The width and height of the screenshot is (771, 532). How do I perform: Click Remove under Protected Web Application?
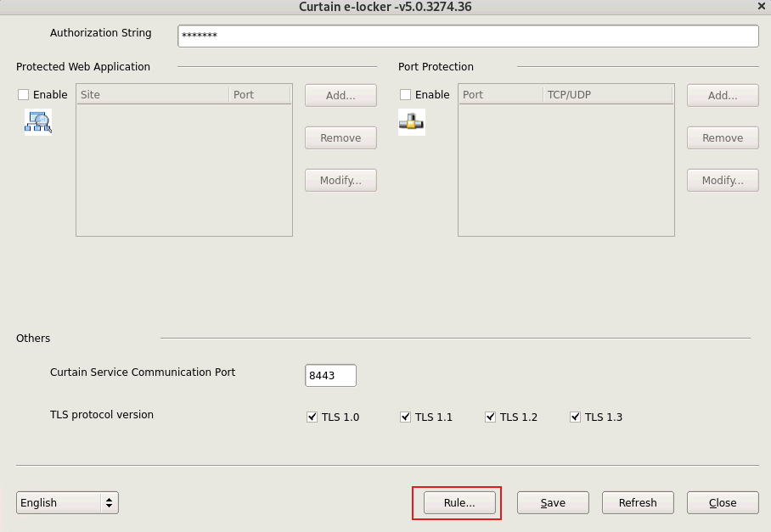(x=340, y=138)
